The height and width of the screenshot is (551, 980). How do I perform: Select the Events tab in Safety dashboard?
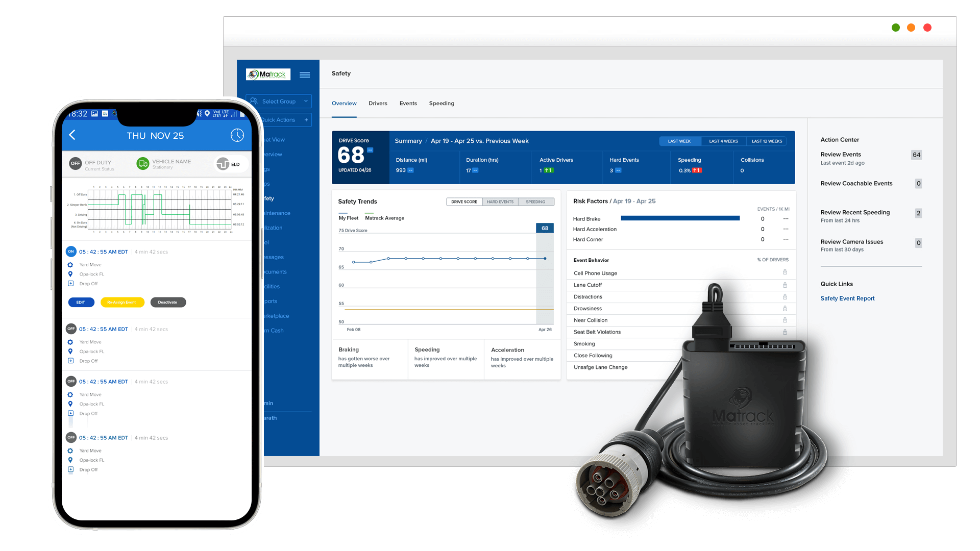click(407, 103)
